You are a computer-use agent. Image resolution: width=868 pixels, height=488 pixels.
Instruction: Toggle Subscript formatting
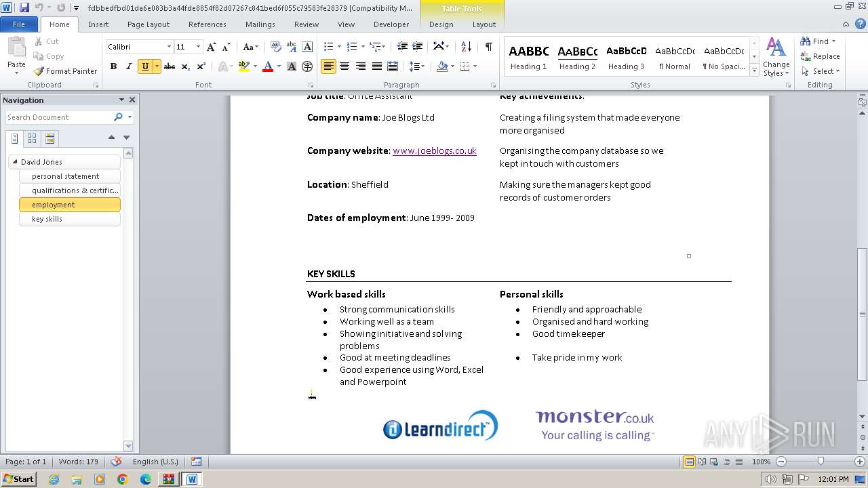185,66
